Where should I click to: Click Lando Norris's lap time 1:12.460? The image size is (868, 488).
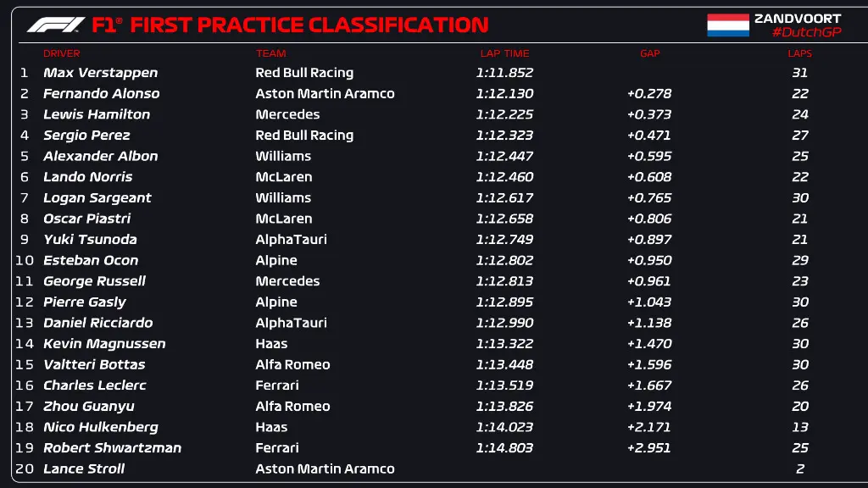click(504, 177)
